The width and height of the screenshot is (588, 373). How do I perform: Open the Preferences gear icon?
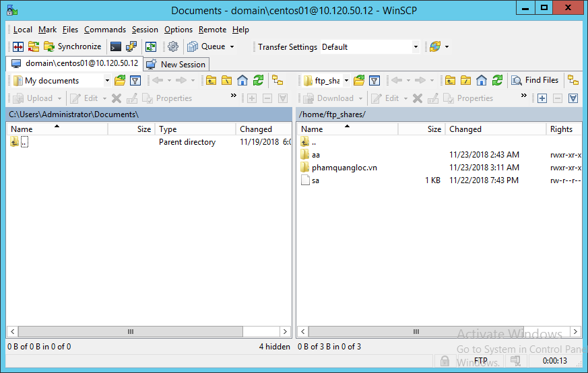173,47
